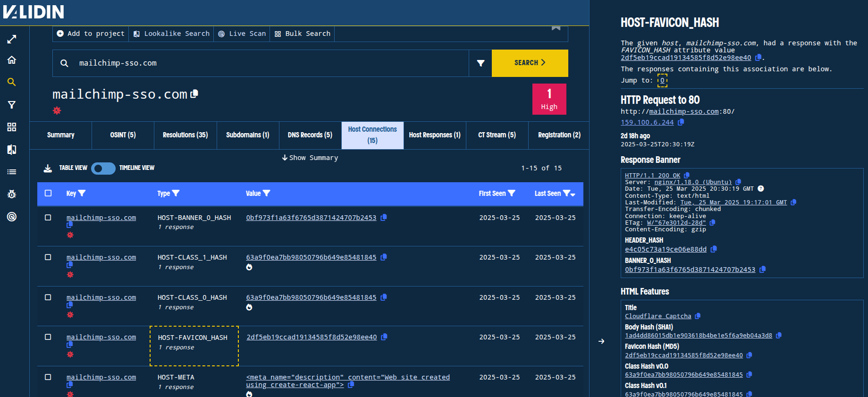This screenshot has width=868, height=397.
Task: Open the meta description value link
Action: point(348,381)
